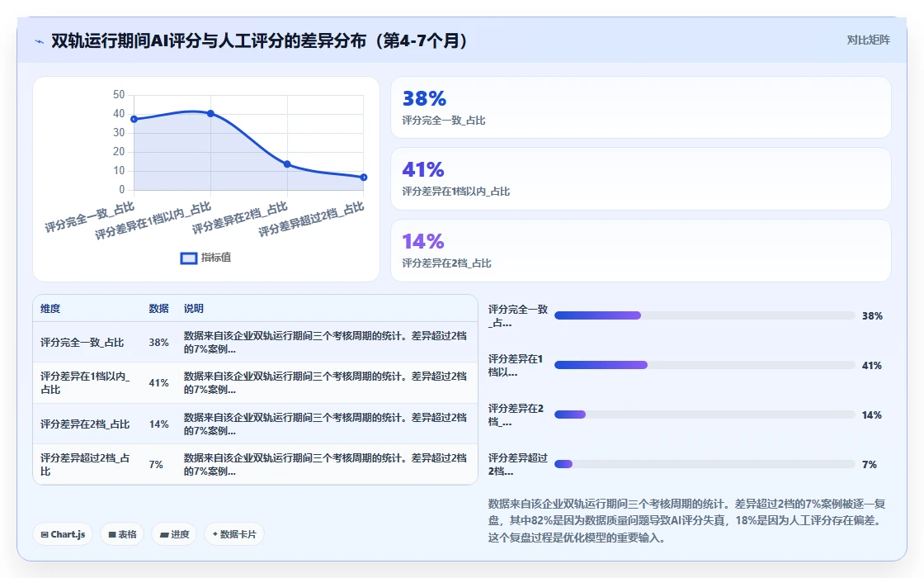Click the progress label 评分完全一致_占...

[x=518, y=316]
